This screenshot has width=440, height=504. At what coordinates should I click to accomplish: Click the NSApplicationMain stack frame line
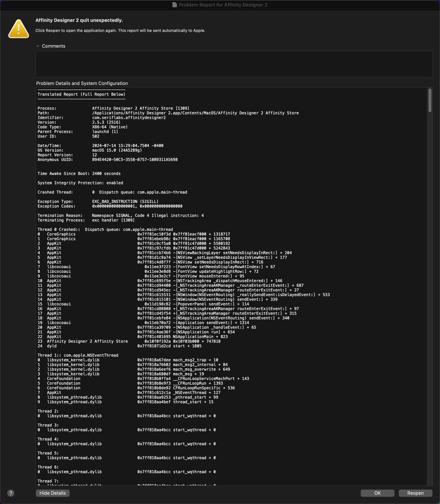200,337
